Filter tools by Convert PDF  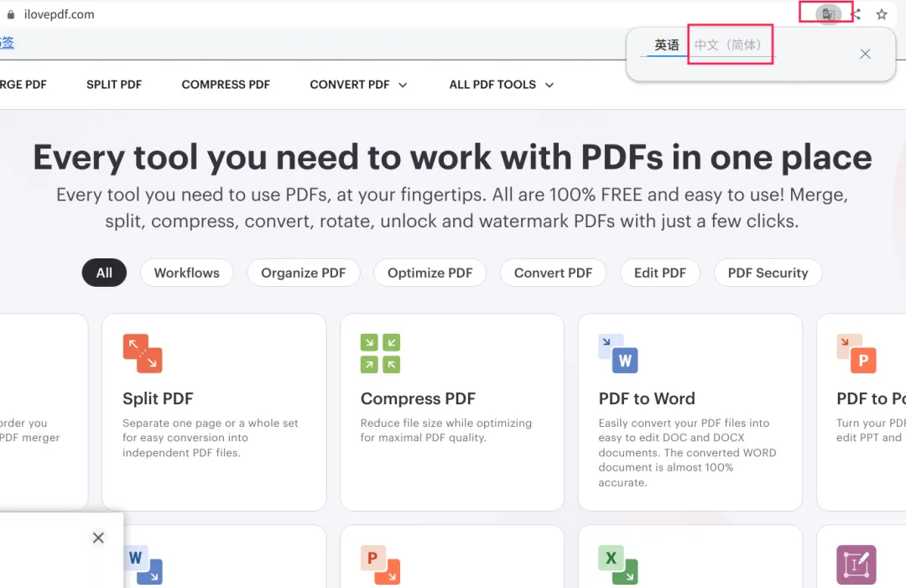pyautogui.click(x=553, y=273)
